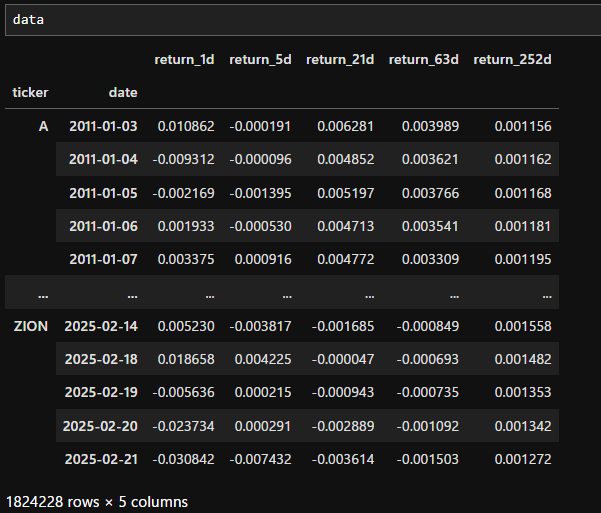Click value 0.010862 in return_1d
The image size is (601, 513).
coord(186,126)
